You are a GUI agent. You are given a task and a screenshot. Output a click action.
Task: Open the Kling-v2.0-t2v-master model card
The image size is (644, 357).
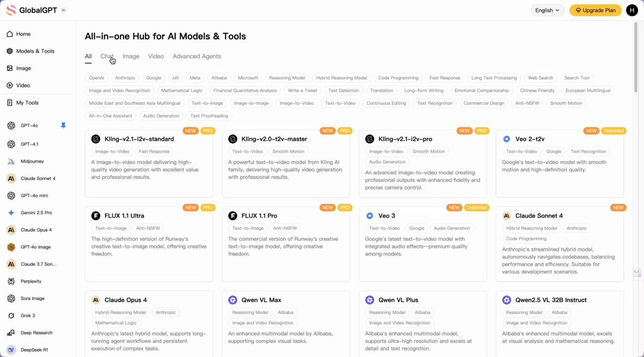tap(286, 164)
